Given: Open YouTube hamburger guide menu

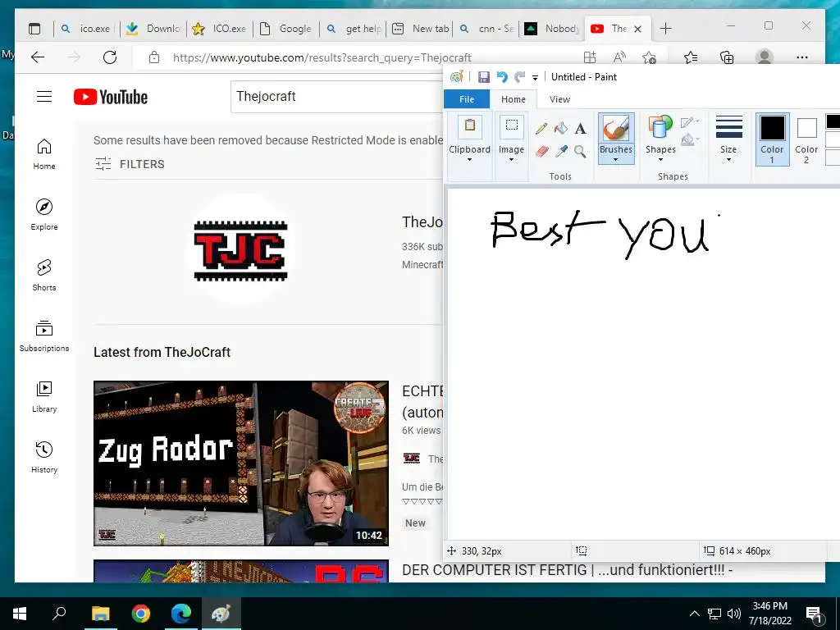Looking at the screenshot, I should tap(44, 97).
